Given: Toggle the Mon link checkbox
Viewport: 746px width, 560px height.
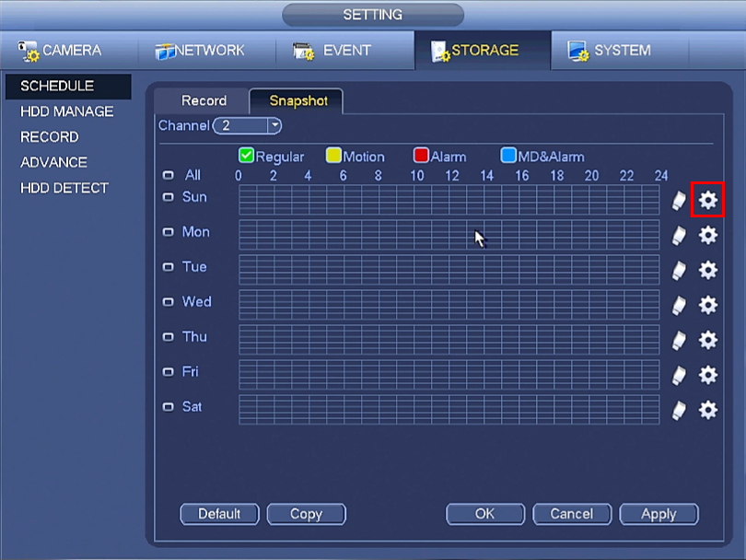Looking at the screenshot, I should click(168, 232).
